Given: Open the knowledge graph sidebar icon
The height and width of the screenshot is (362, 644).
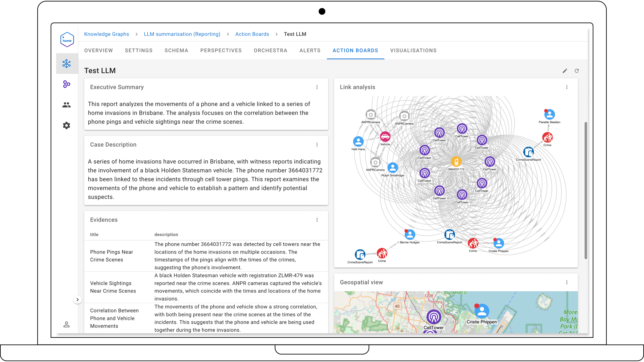Looking at the screenshot, I should [x=66, y=64].
